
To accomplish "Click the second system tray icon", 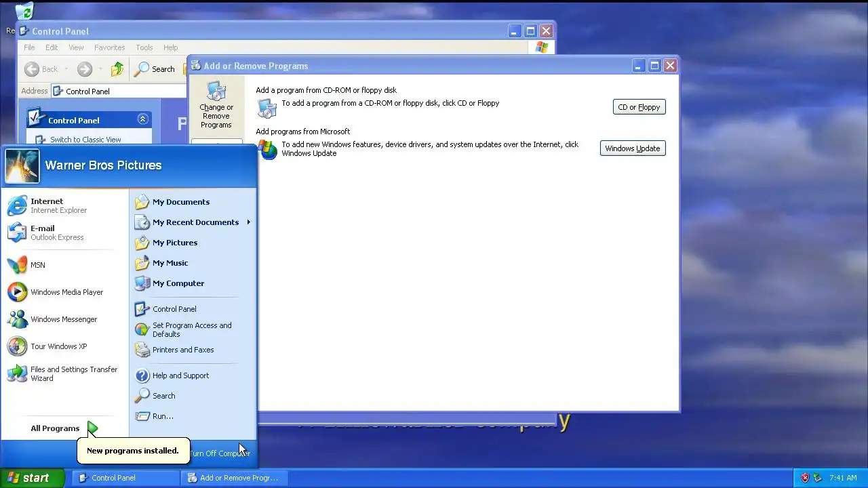I will click(x=818, y=478).
